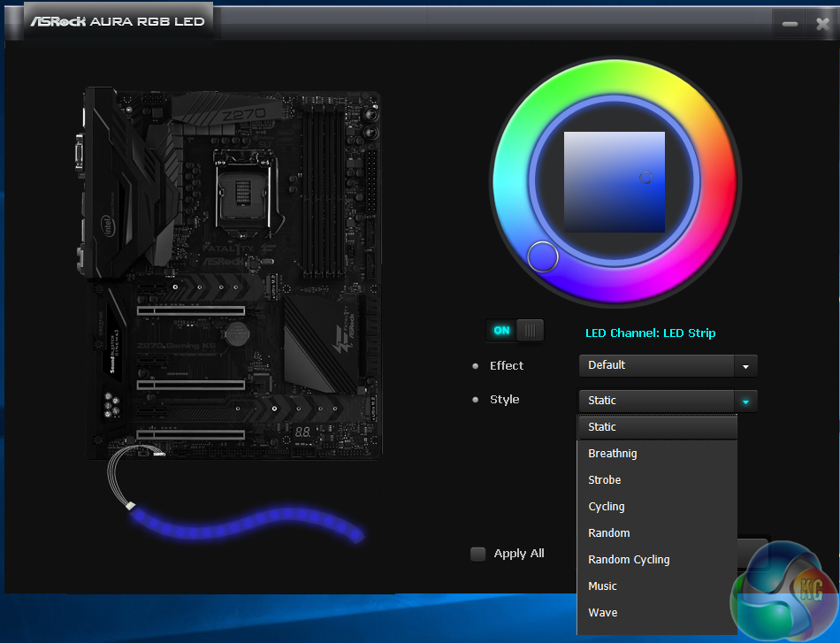Click the Style combo box showing Static
Image resolution: width=840 pixels, height=643 pixels.
[668, 401]
